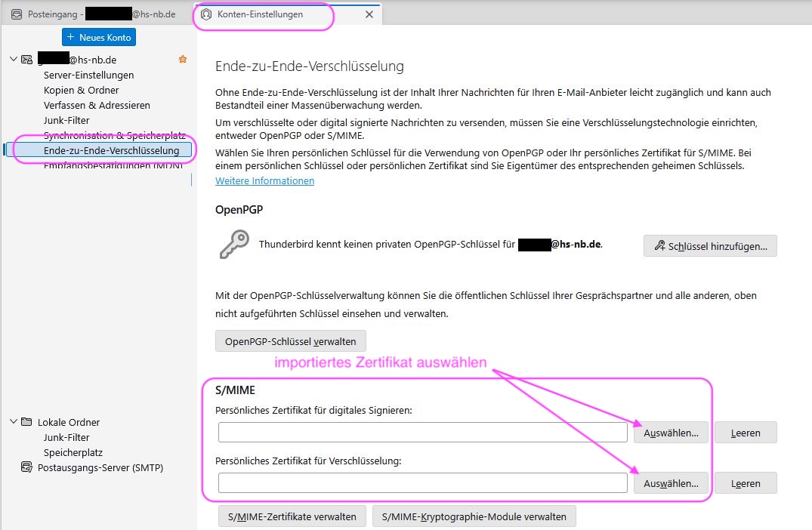Select the Lokale Ordner entry
The image size is (812, 530).
(x=68, y=422)
